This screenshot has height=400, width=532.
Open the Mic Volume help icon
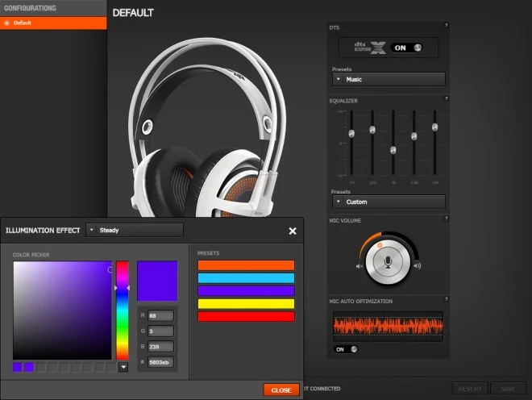[446, 219]
